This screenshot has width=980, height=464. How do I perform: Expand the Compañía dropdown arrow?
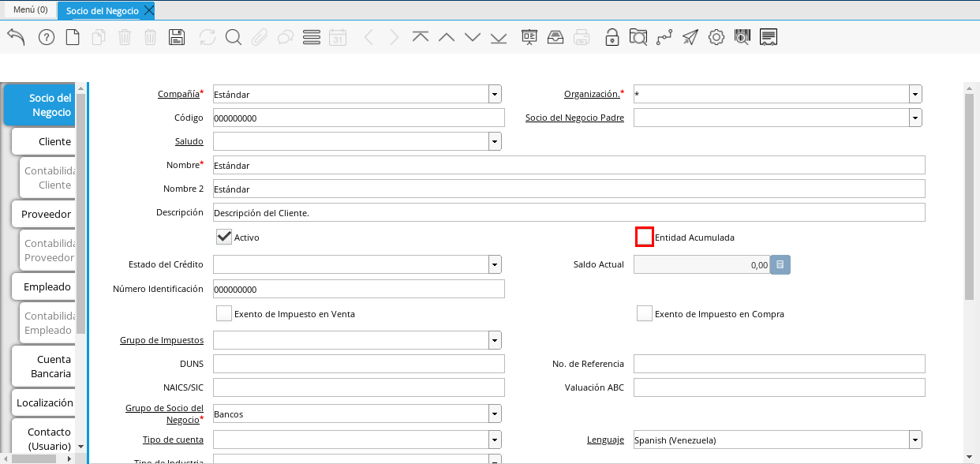(495, 94)
